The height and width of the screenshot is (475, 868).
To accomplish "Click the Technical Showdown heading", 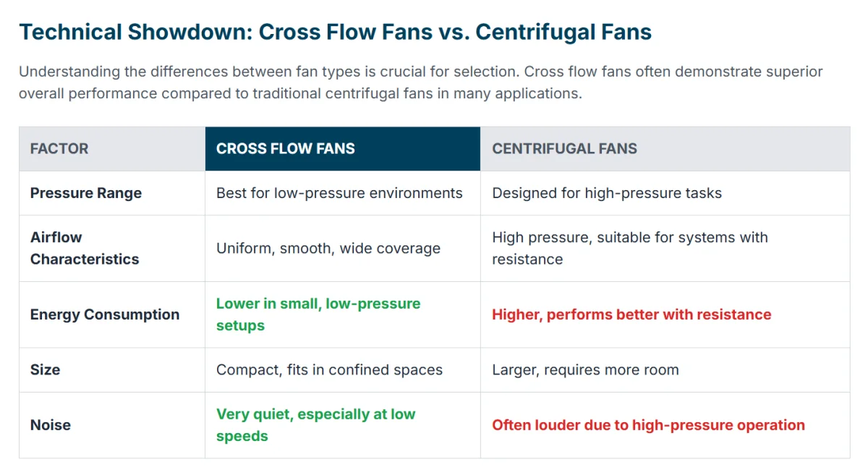I will click(x=335, y=32).
